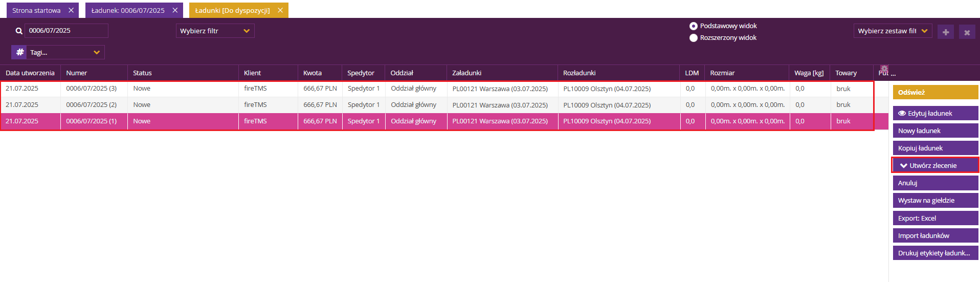Click the search magnifier icon
Screen dimensions: 980x282
pos(19,31)
